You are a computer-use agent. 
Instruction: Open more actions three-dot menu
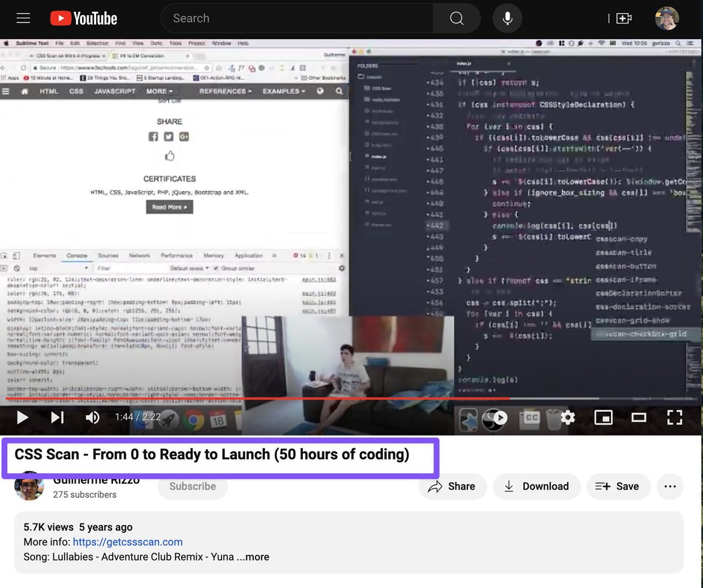(670, 486)
